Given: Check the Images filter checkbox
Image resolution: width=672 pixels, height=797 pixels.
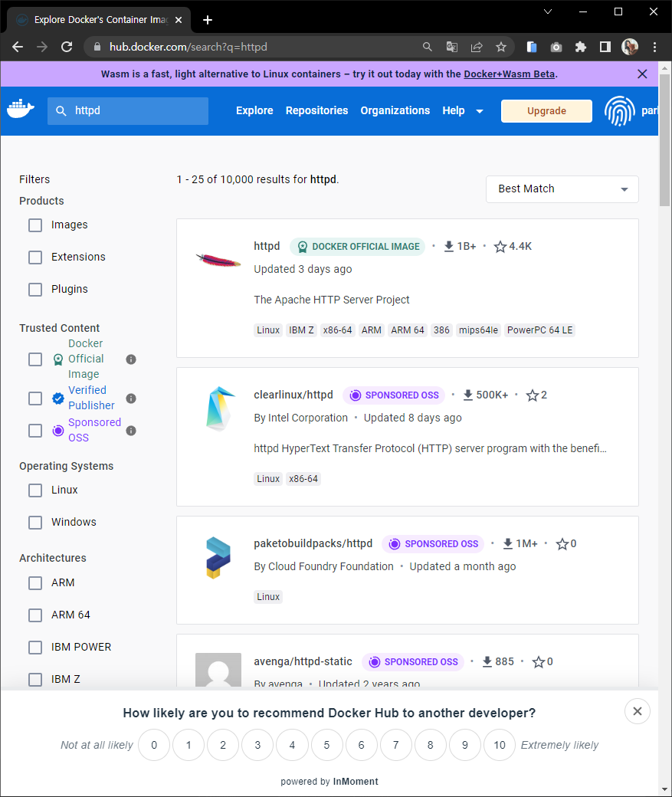Looking at the screenshot, I should (x=35, y=225).
